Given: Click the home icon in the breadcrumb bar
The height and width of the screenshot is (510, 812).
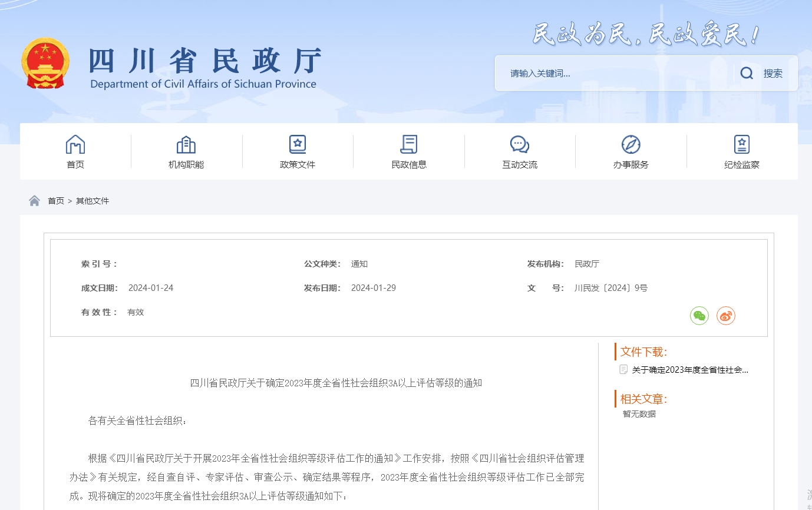Looking at the screenshot, I should tap(34, 200).
